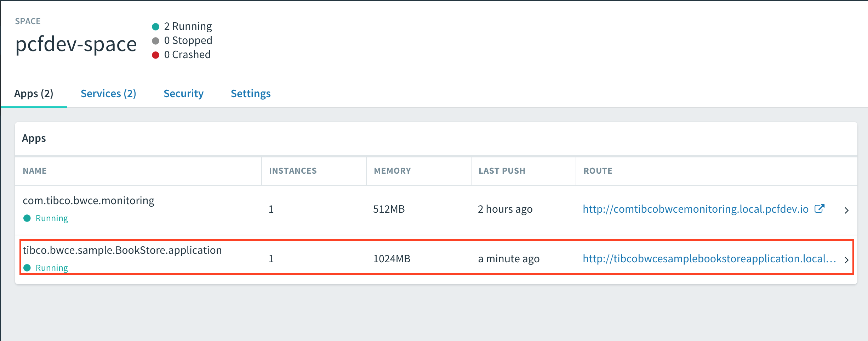This screenshot has width=868, height=341.
Task: Click instances value 1 for com.tibco.bwce.monitoring
Action: pos(271,209)
